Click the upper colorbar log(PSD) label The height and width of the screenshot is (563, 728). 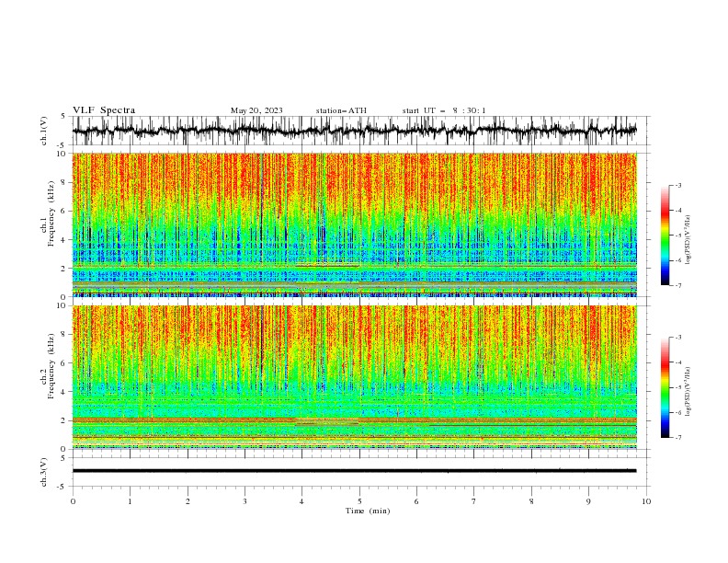(x=688, y=240)
